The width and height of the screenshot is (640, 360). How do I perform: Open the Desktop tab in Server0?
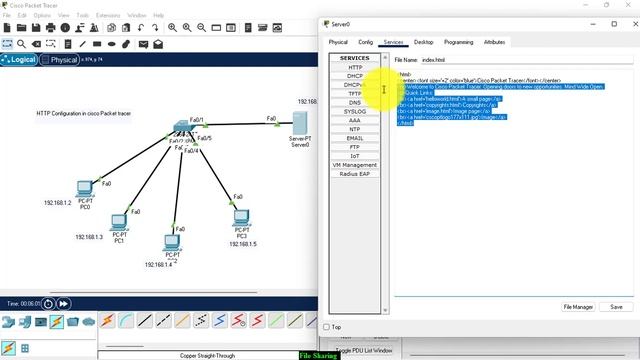[423, 42]
